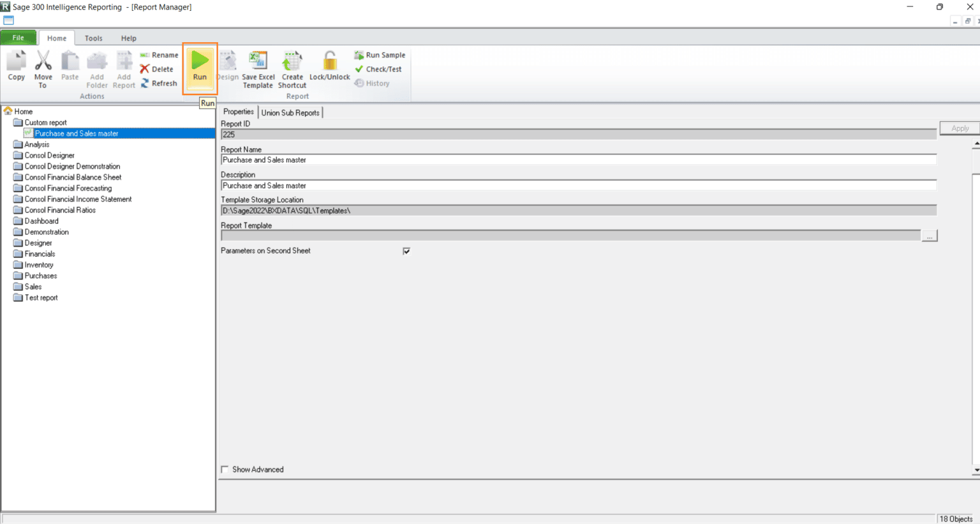980x524 pixels.
Task: Select the Purchase and Sales master report
Action: 77,133
